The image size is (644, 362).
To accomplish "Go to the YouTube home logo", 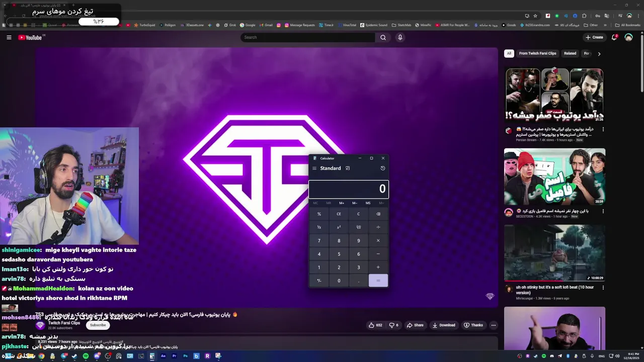I will (x=30, y=37).
